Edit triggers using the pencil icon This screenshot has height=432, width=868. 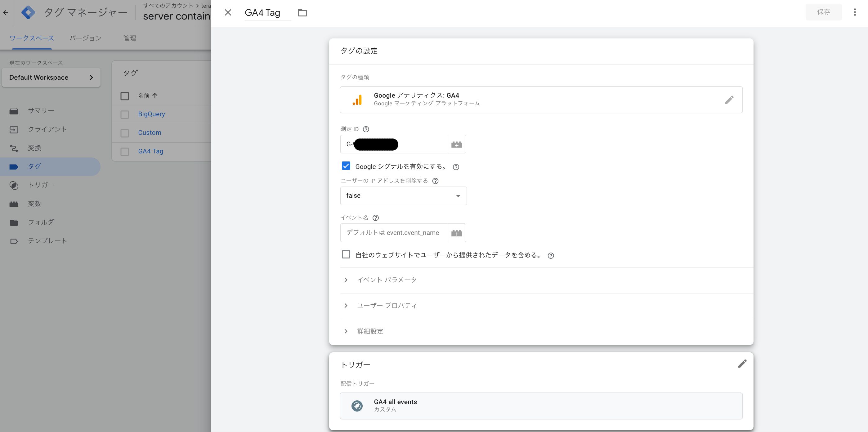(743, 364)
